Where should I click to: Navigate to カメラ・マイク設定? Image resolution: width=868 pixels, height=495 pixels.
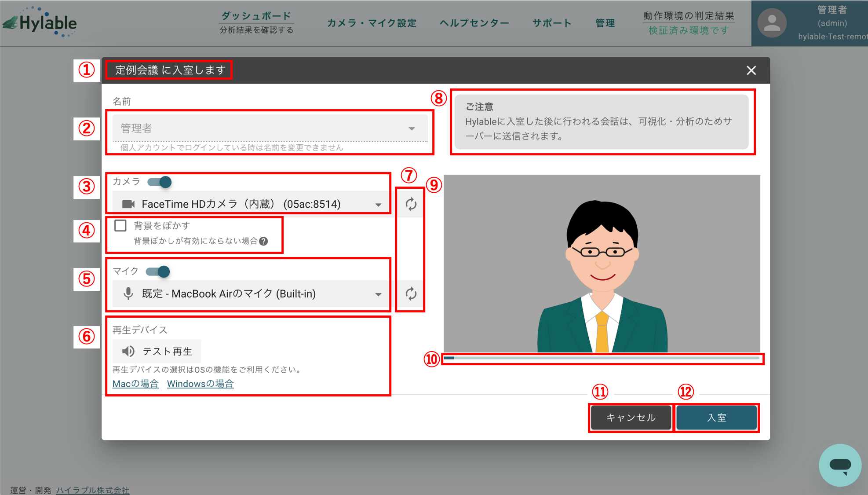pos(372,23)
